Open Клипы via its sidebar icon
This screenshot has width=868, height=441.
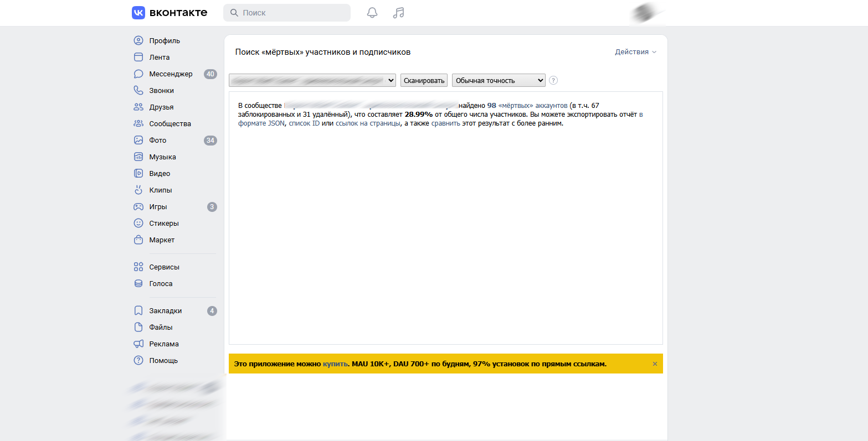click(x=137, y=190)
